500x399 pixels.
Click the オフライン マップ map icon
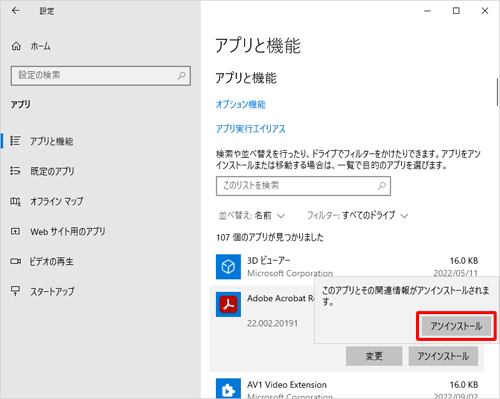15,201
